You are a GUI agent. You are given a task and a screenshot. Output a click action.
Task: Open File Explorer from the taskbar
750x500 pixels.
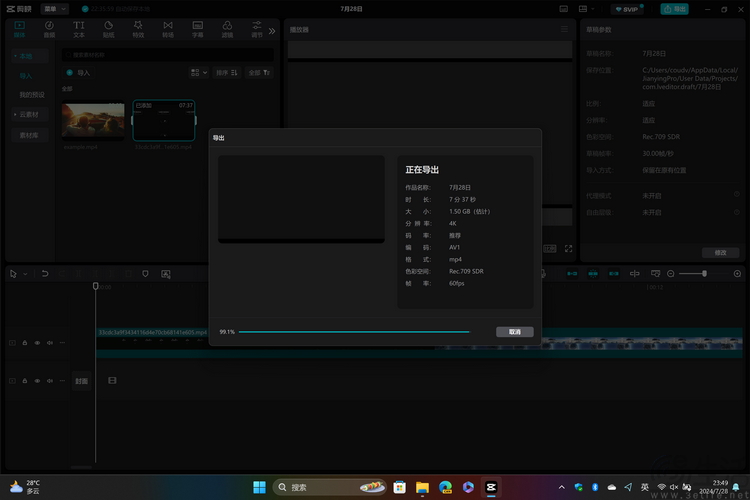(422, 487)
